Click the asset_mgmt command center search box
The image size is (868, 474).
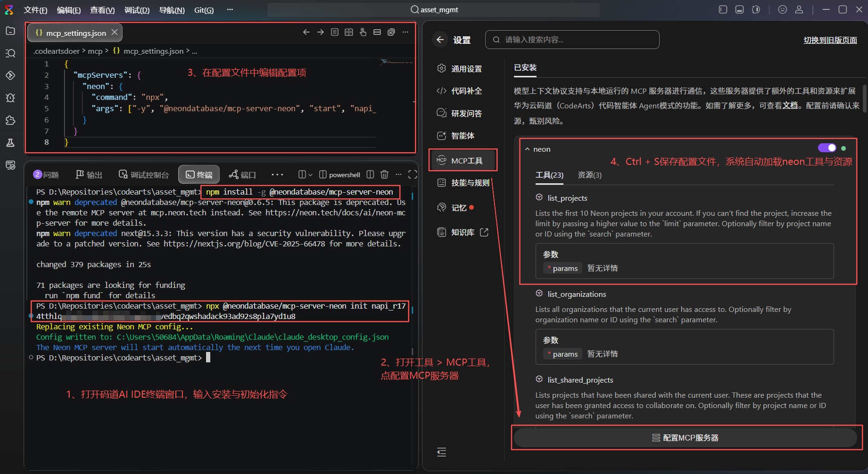coord(433,9)
